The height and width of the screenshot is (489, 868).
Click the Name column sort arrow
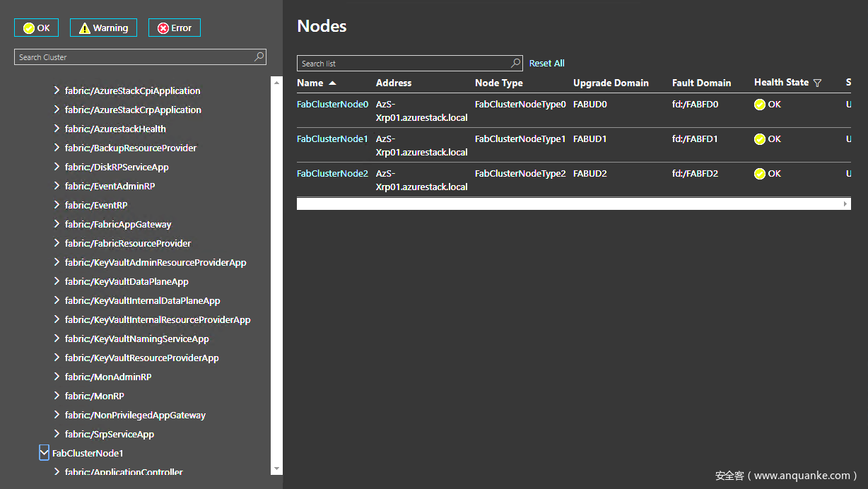point(332,83)
